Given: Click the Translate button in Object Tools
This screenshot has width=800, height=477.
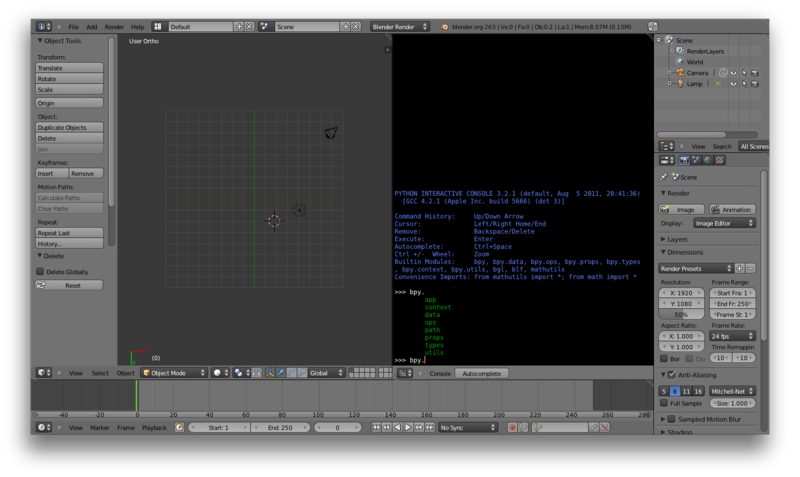Looking at the screenshot, I should [69, 68].
